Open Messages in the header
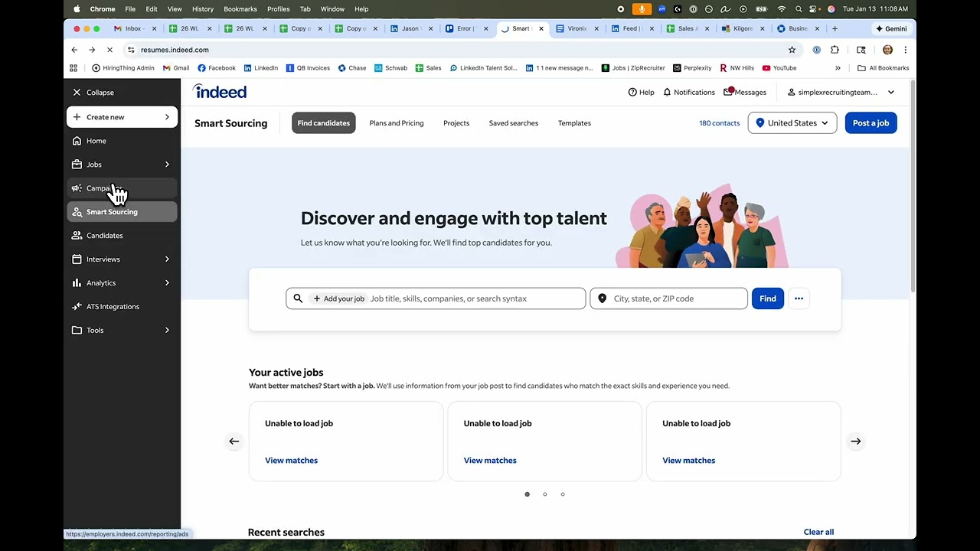The image size is (980, 551). click(744, 93)
